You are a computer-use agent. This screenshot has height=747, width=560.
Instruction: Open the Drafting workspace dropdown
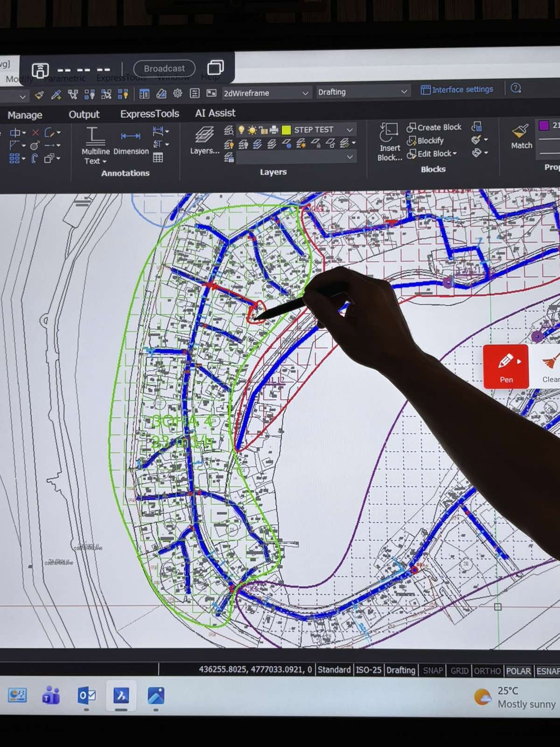tap(363, 92)
